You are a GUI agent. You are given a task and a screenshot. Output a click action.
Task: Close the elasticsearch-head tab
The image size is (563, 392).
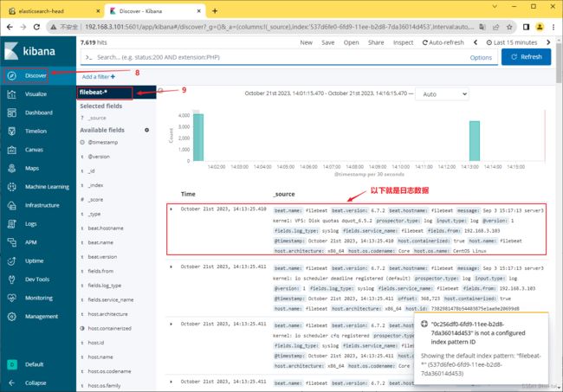(x=98, y=11)
